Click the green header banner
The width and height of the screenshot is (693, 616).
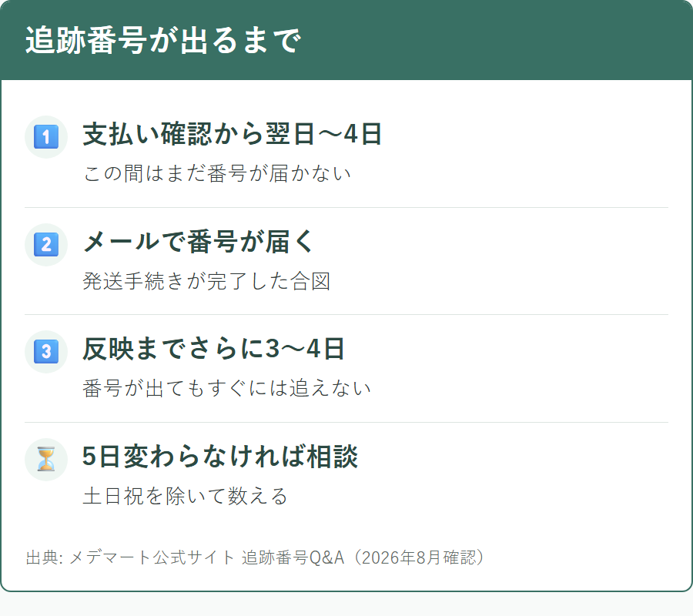[346, 40]
